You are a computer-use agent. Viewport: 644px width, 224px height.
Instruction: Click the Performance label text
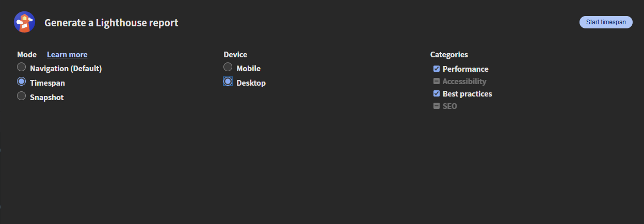click(465, 69)
